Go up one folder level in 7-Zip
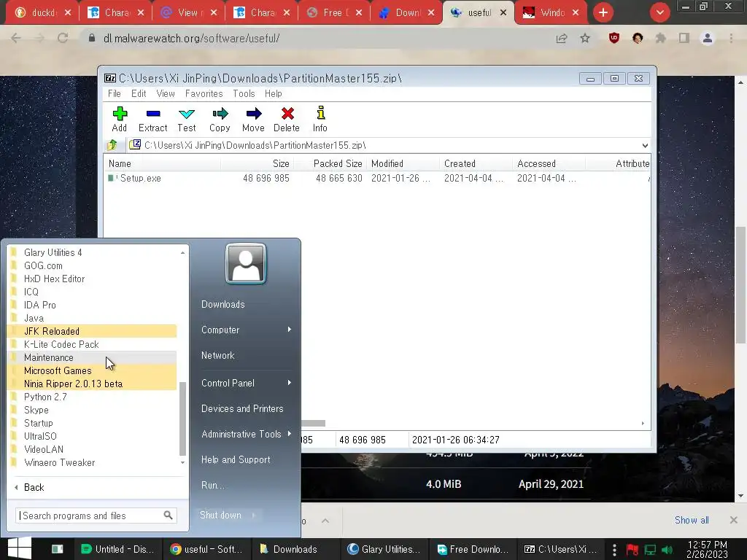The width and height of the screenshot is (747, 560). pos(112,145)
